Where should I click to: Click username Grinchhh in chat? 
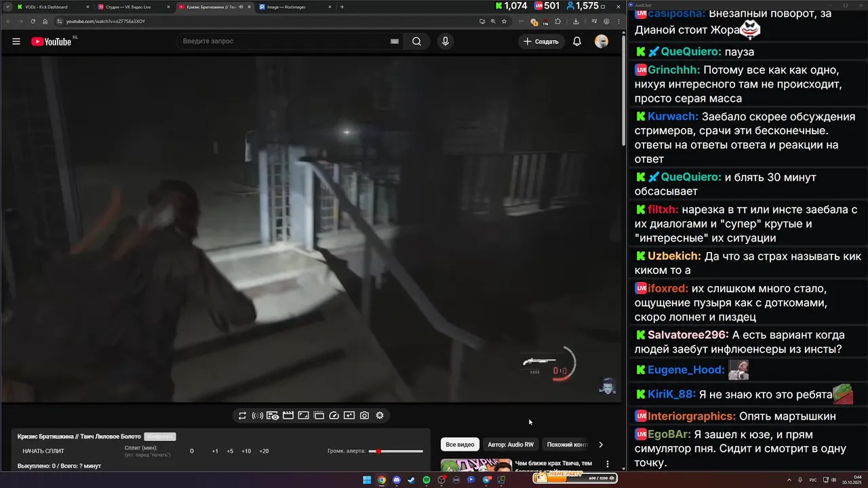click(674, 70)
